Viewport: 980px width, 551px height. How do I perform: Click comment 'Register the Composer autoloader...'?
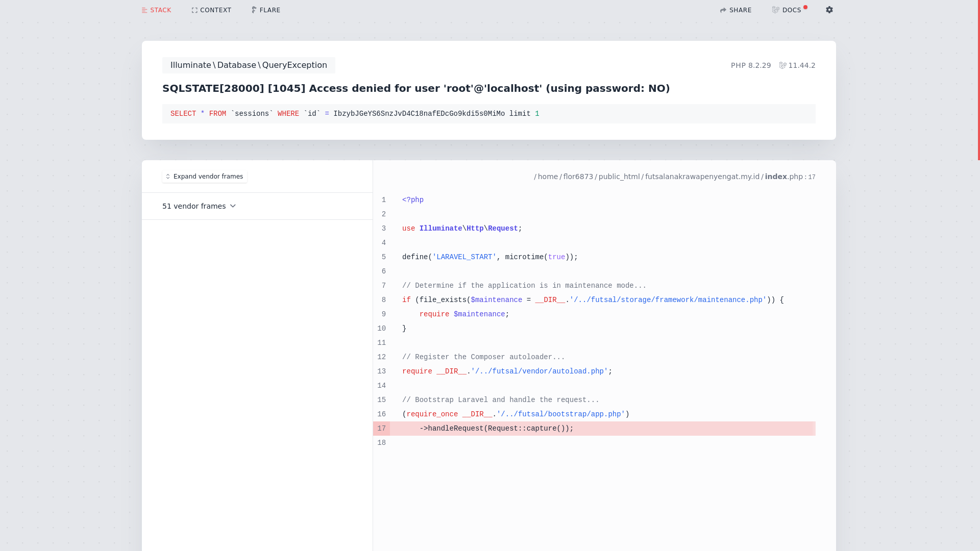[483, 357]
